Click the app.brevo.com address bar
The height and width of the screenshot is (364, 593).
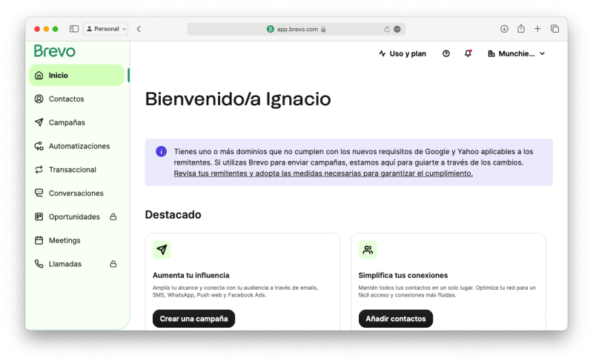[x=296, y=29]
